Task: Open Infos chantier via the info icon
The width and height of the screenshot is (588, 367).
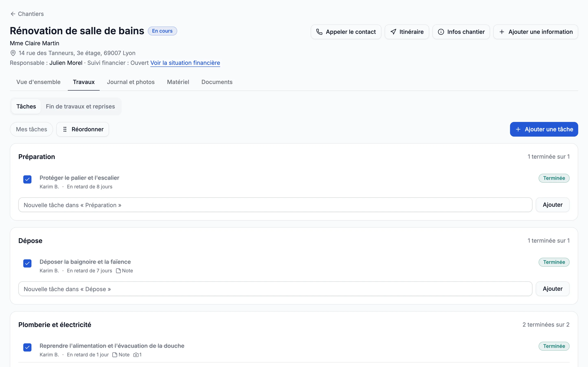Action: pyautogui.click(x=441, y=32)
